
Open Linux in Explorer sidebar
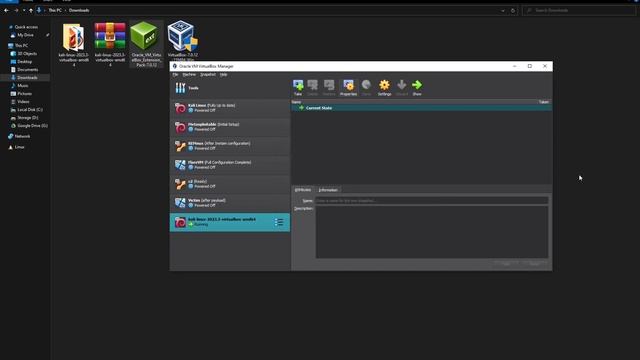point(19,147)
